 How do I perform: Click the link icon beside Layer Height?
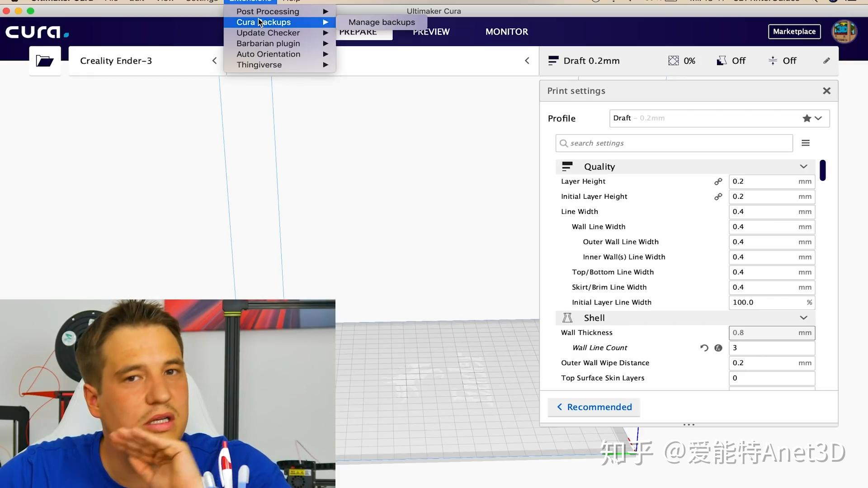(x=718, y=182)
